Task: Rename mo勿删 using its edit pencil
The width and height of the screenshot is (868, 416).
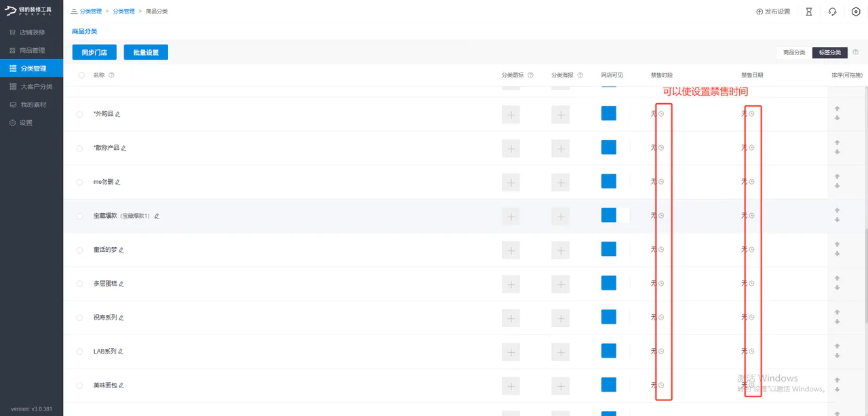Action: click(118, 182)
